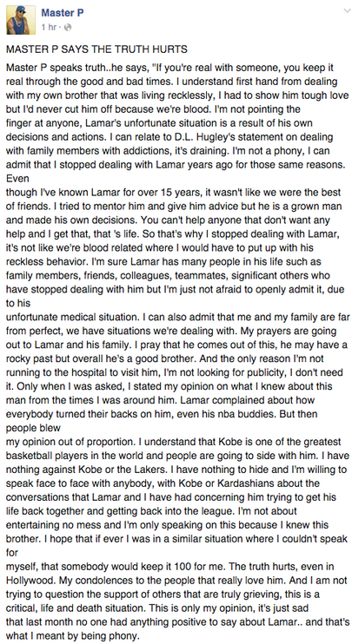The height and width of the screenshot is (644, 352).
Task: Click the MASTER P SAYS THE TRUTH HURTS headline
Action: 96,49
